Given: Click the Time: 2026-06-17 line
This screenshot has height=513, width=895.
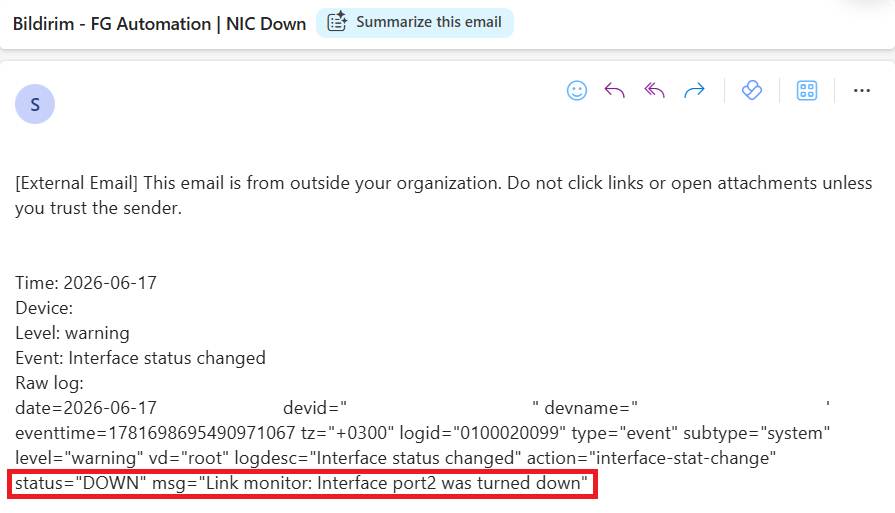Looking at the screenshot, I should pyautogui.click(x=86, y=282).
